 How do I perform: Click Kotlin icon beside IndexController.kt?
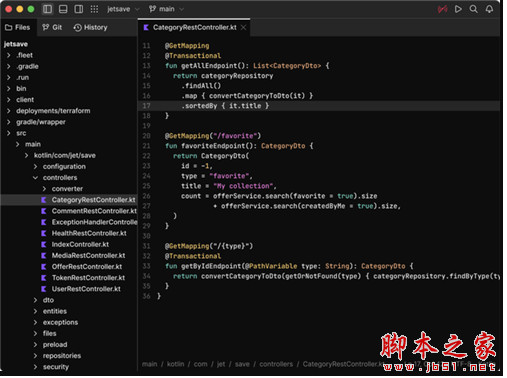point(44,244)
